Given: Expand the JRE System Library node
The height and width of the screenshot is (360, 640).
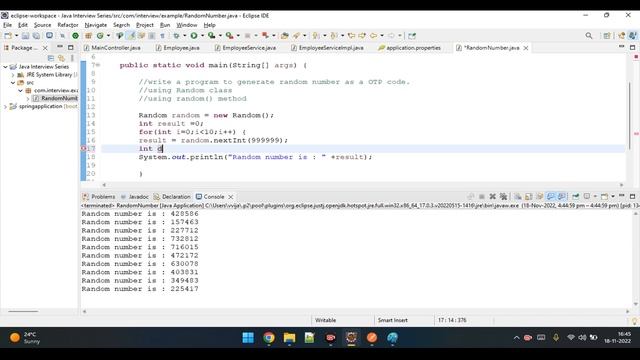Looking at the screenshot, I should (13, 75).
